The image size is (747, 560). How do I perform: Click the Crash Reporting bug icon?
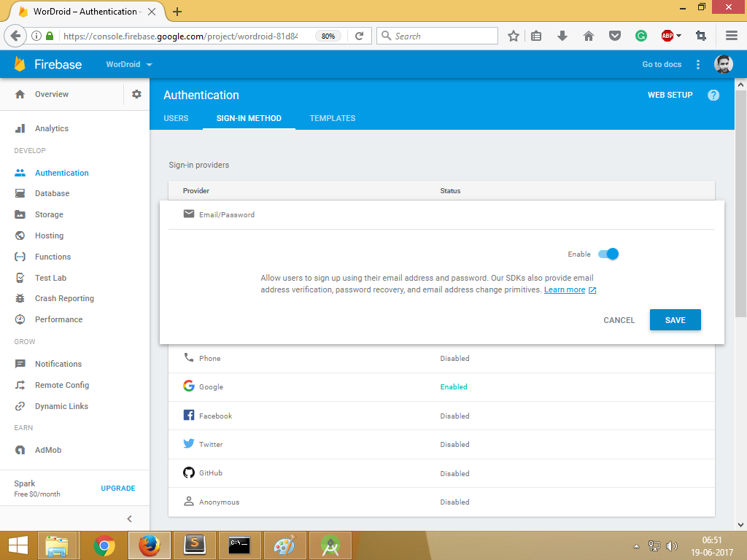20,298
